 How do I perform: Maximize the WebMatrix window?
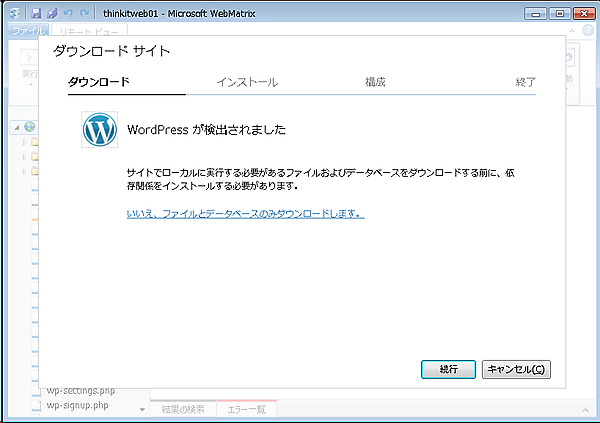tap(559, 14)
